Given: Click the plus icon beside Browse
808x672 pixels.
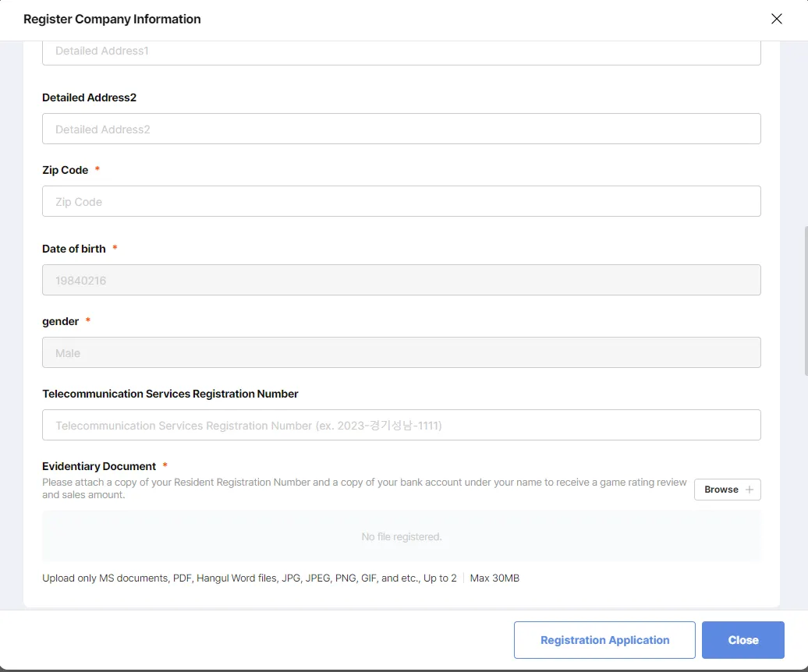Looking at the screenshot, I should pos(750,490).
